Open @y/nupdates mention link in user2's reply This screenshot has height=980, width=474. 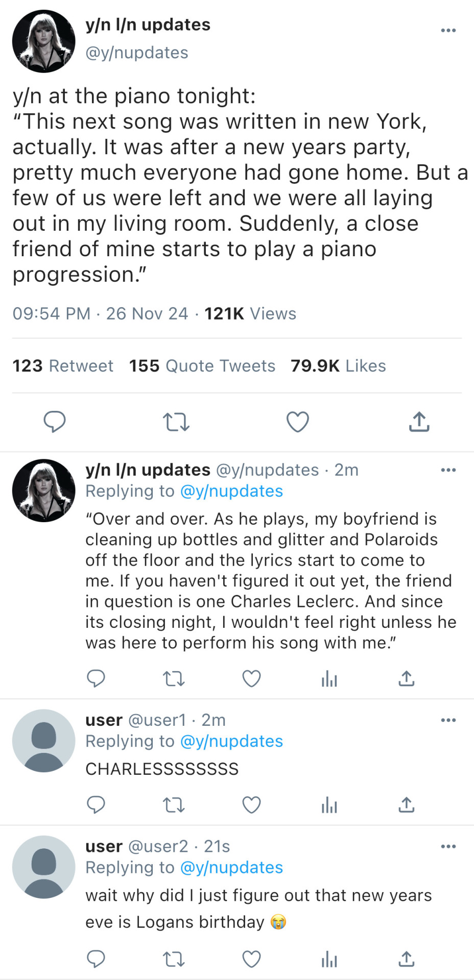point(231,868)
